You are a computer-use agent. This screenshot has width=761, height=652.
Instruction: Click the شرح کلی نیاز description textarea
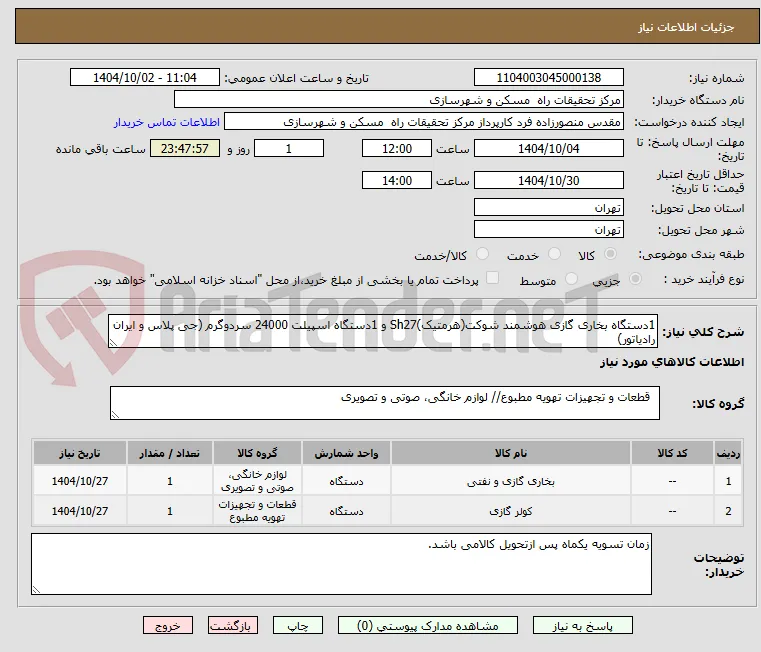pyautogui.click(x=383, y=331)
